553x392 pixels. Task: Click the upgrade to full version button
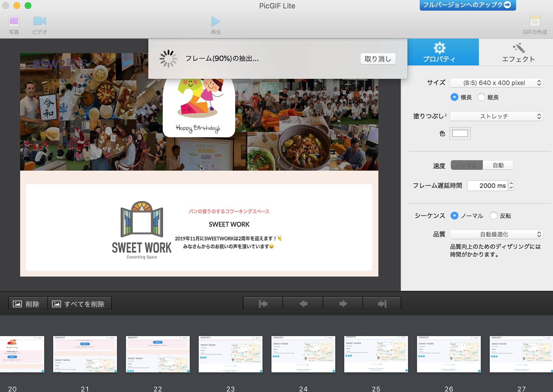point(467,5)
